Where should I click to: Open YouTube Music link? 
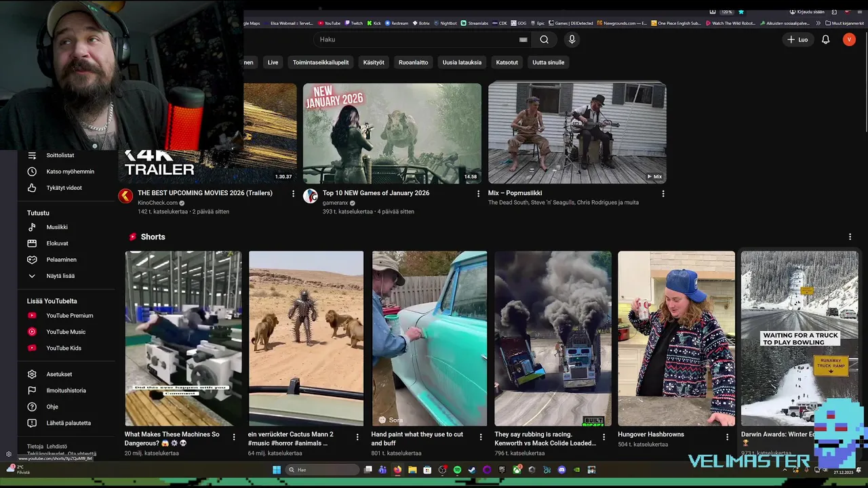[66, 331]
